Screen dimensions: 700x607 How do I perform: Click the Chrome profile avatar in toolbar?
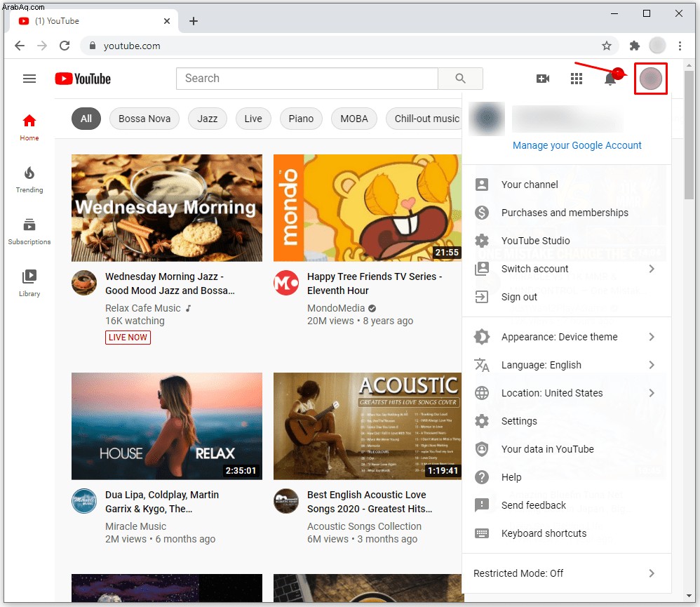click(x=657, y=45)
